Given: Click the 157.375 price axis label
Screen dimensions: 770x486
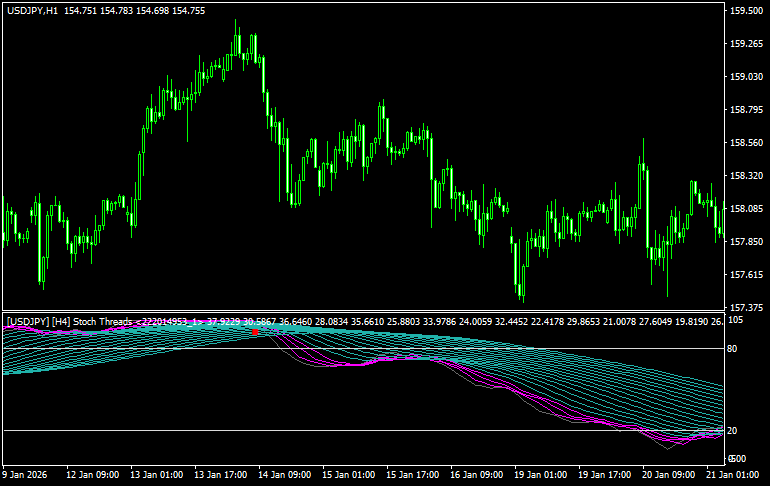Looking at the screenshot, I should pyautogui.click(x=745, y=307).
